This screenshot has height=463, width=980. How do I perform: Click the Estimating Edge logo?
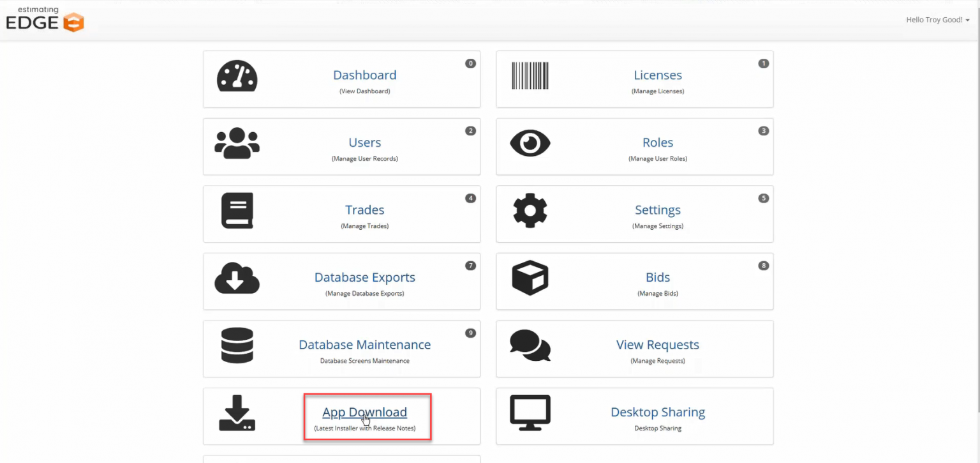[44, 20]
